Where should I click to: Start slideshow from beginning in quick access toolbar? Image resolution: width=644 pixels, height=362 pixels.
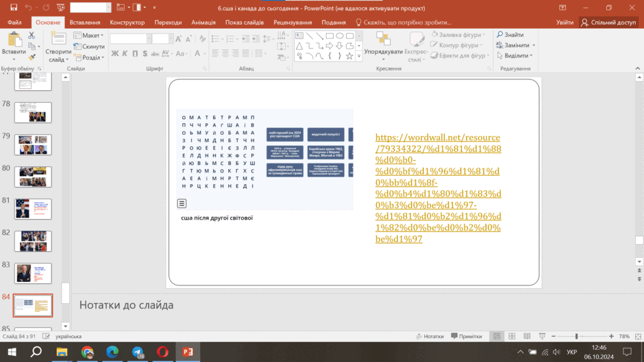tap(61, 8)
